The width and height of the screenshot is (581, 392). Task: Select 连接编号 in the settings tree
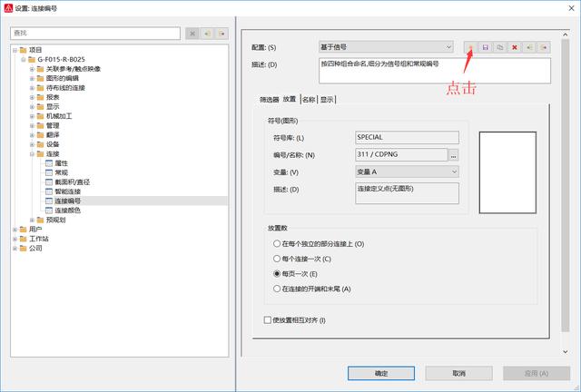click(x=67, y=201)
